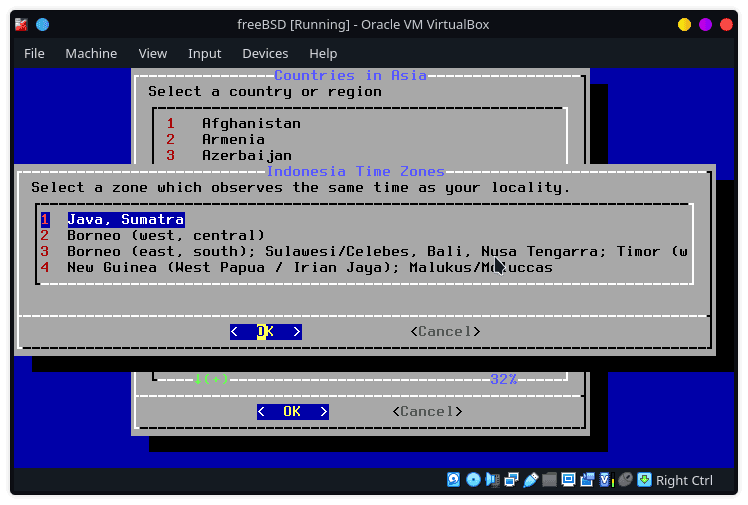The width and height of the screenshot is (748, 505).
Task: Click the purple maximize window button
Action: click(x=705, y=24)
